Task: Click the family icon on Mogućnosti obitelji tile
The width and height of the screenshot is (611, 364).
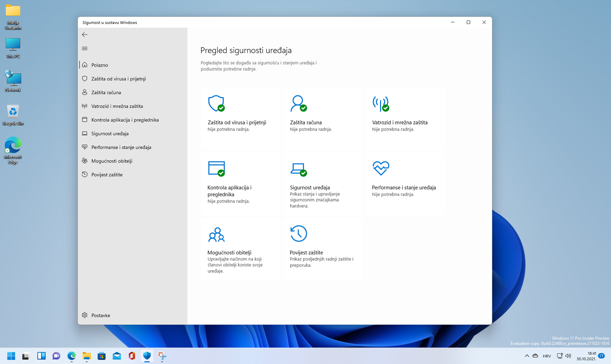Action: pos(216,234)
